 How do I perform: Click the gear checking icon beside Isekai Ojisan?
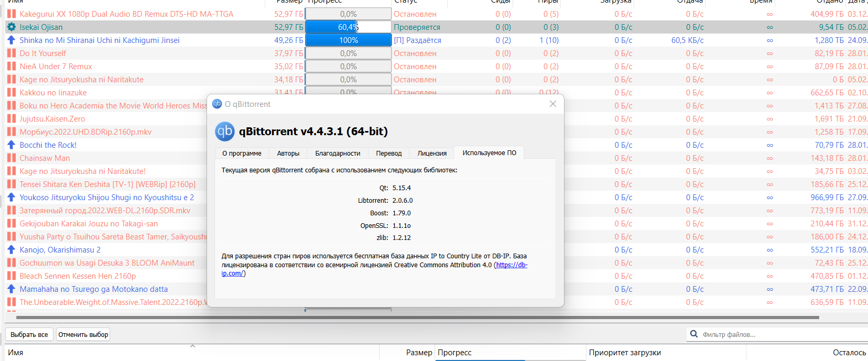pos(11,27)
